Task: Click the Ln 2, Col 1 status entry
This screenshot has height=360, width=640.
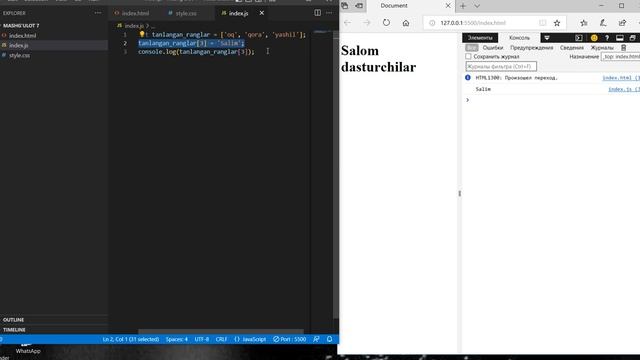Action: tap(131, 339)
